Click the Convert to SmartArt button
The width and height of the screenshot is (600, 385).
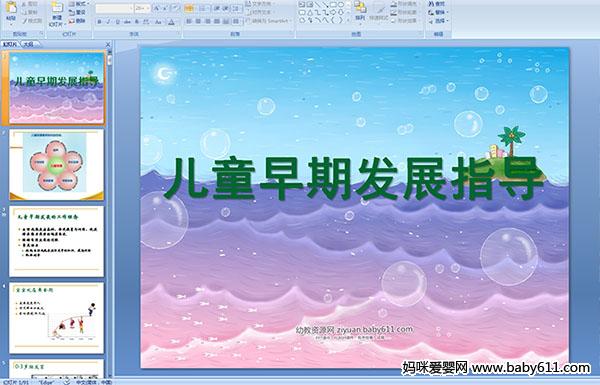tap(268, 21)
